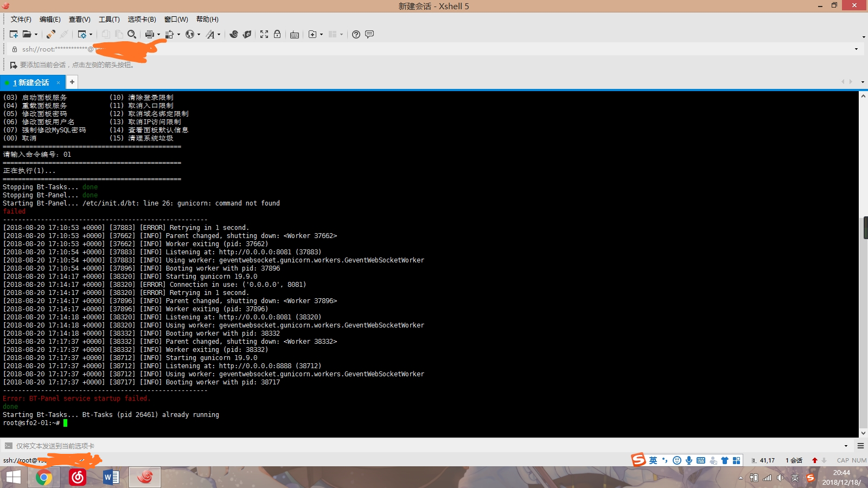This screenshot has height=488, width=868.
Task: Open Sogou soft keyboard icon
Action: (701, 460)
